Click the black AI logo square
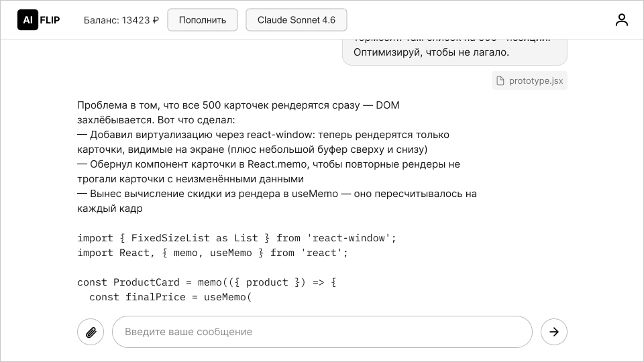 coord(28,20)
